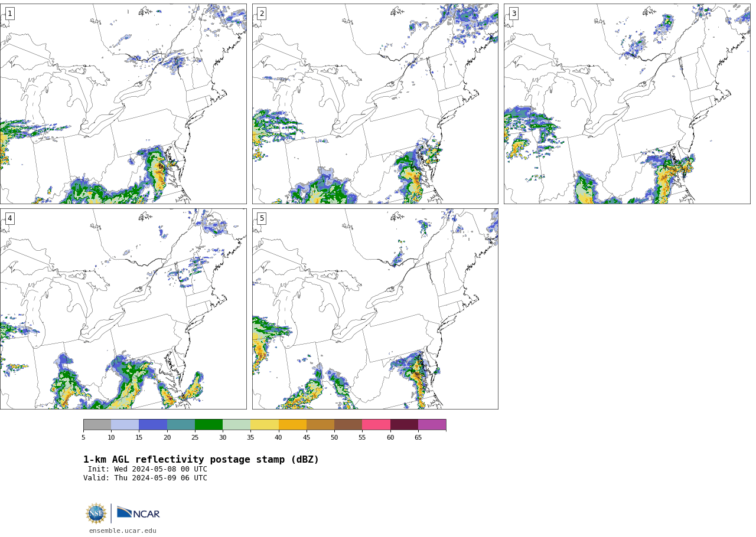Click the Valid: Thu 2024-05-09 06 UTC text
The image size is (756, 537).
145,478
